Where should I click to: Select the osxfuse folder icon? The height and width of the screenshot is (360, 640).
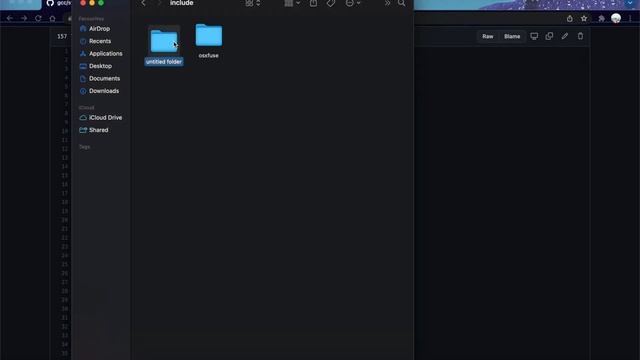click(209, 35)
